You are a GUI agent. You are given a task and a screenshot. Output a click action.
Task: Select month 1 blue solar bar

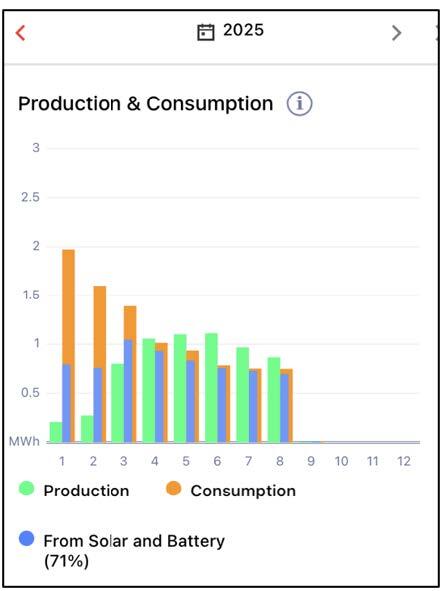point(66,403)
